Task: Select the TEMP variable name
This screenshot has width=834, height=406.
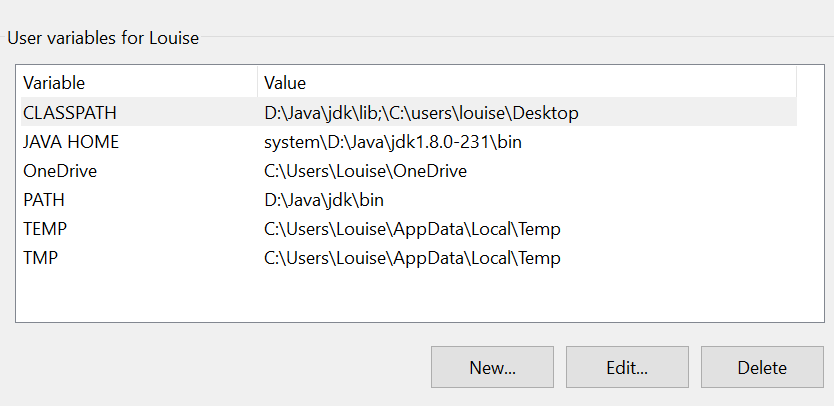Action: 45,229
